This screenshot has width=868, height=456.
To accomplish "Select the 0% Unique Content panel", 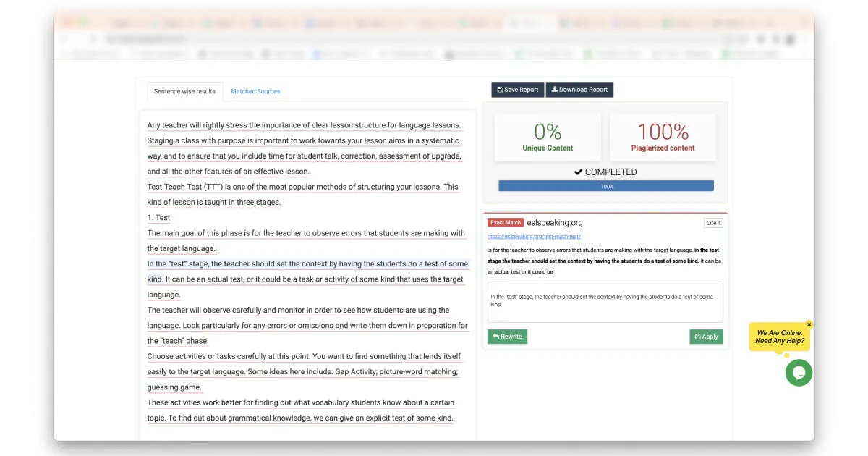I will click(x=548, y=136).
